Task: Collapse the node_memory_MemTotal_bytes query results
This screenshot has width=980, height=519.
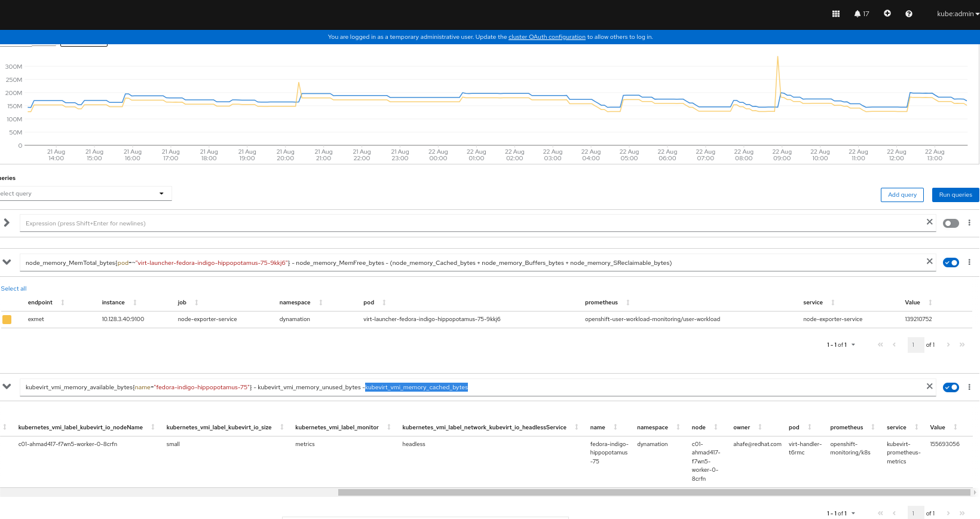Action: click(x=7, y=262)
